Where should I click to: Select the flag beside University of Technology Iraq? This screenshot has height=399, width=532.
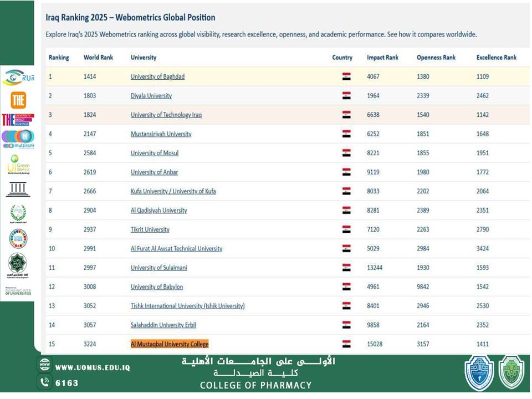[346, 115]
